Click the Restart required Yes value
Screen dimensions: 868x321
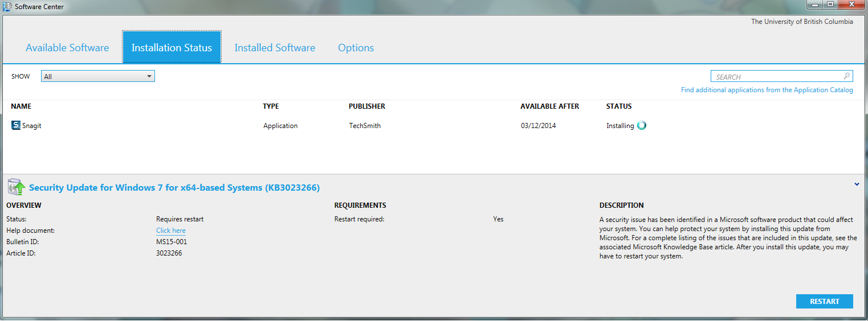click(x=498, y=219)
